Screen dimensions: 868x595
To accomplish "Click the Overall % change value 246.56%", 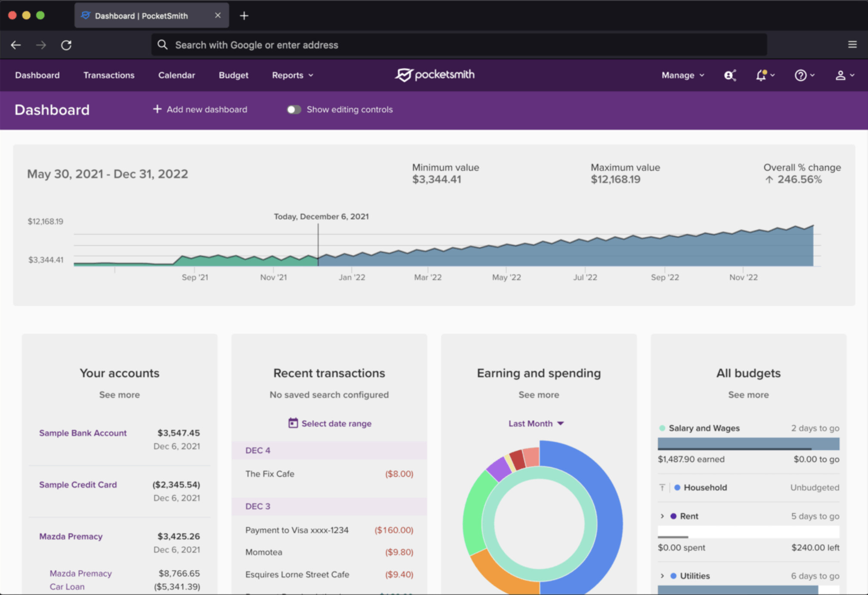I will click(800, 180).
